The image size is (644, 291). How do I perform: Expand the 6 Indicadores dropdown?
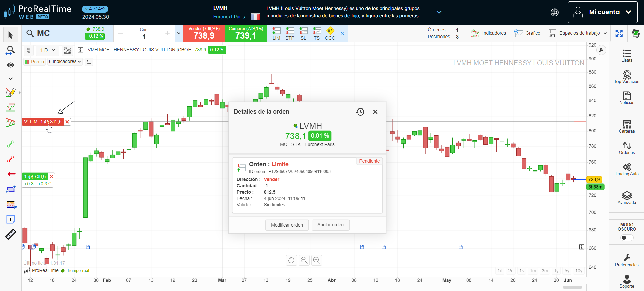click(x=65, y=62)
